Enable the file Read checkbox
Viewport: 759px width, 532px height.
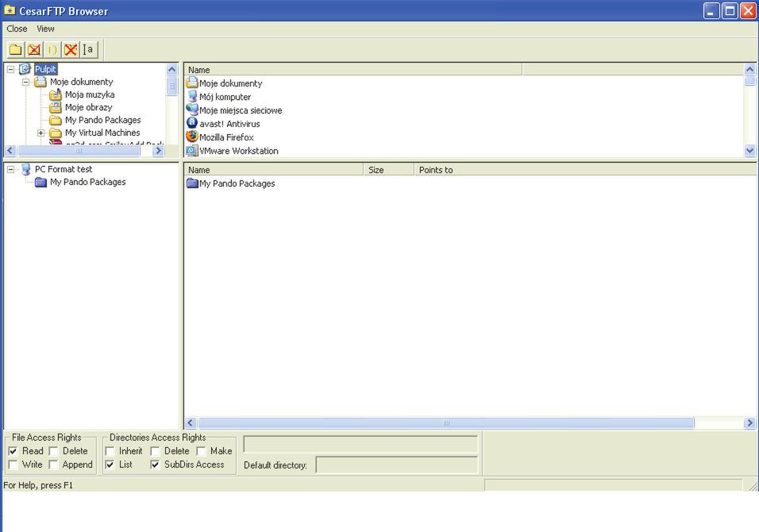(x=13, y=451)
